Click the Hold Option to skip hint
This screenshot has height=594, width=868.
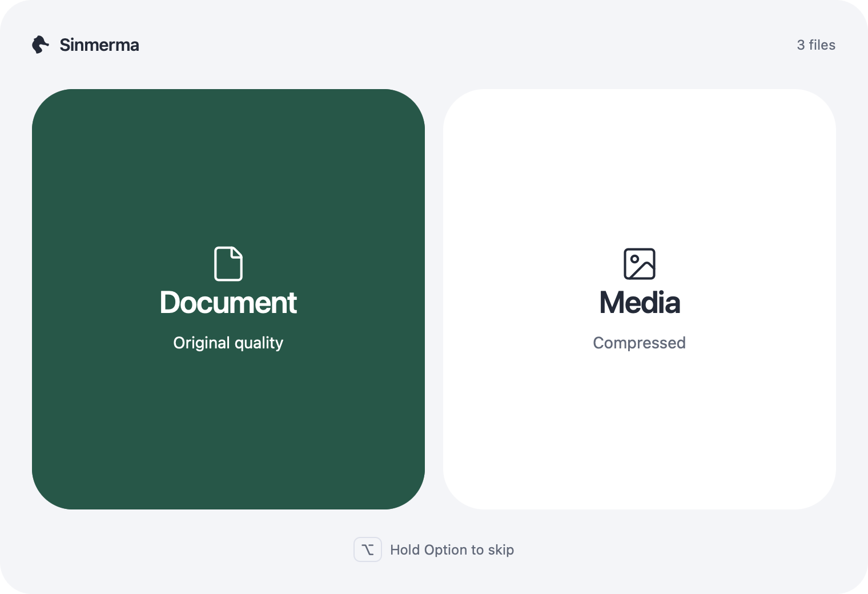452,549
